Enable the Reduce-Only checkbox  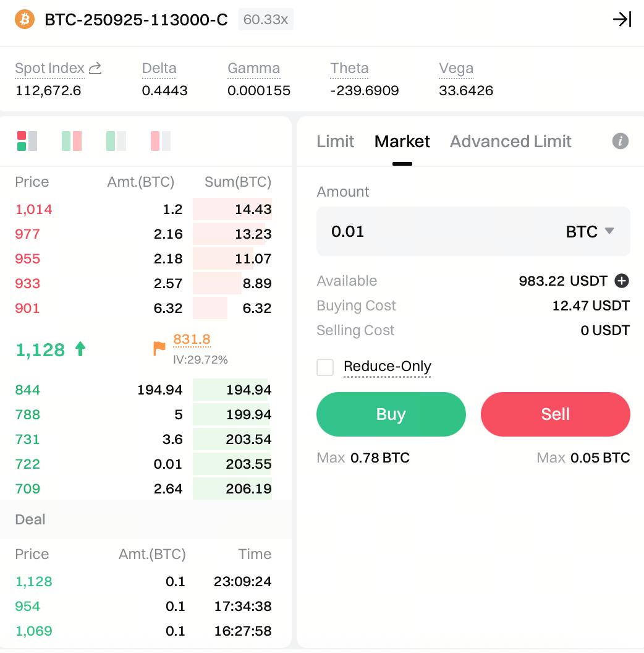click(x=325, y=367)
